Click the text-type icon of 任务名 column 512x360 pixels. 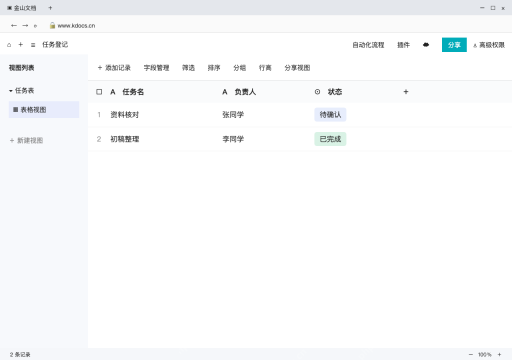tap(113, 92)
